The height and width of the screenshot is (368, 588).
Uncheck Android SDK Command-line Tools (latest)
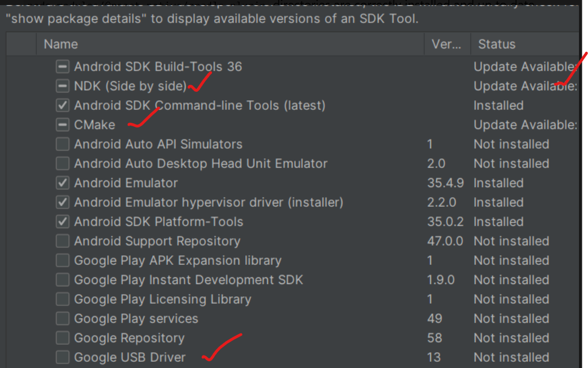[62, 105]
